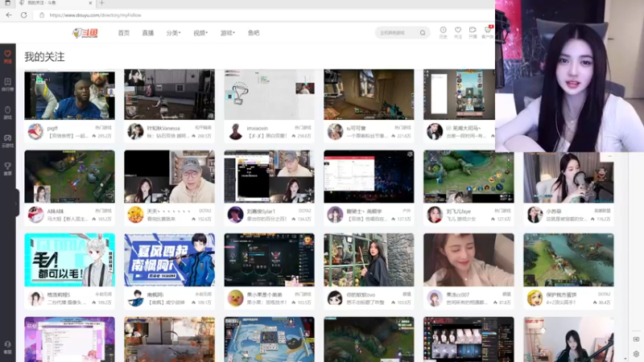Screen dimensions: 644x362
Task: Go to 首页 home tab
Action: point(124,33)
